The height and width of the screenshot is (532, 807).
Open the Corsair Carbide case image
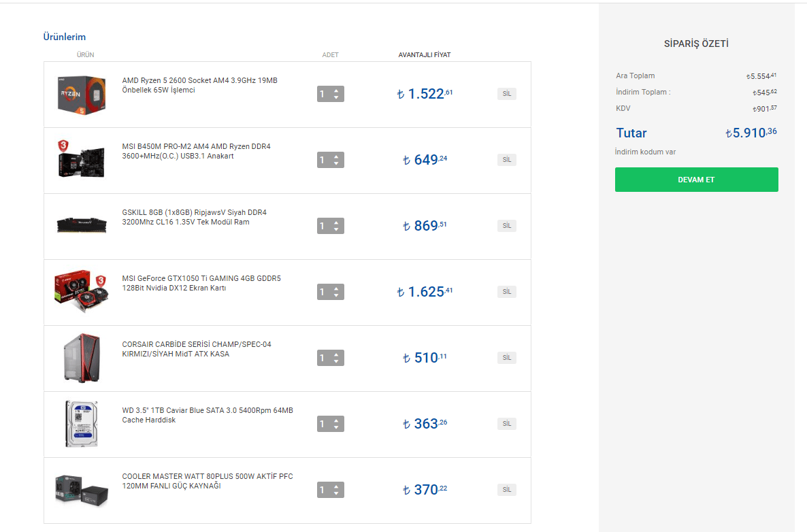82,358
